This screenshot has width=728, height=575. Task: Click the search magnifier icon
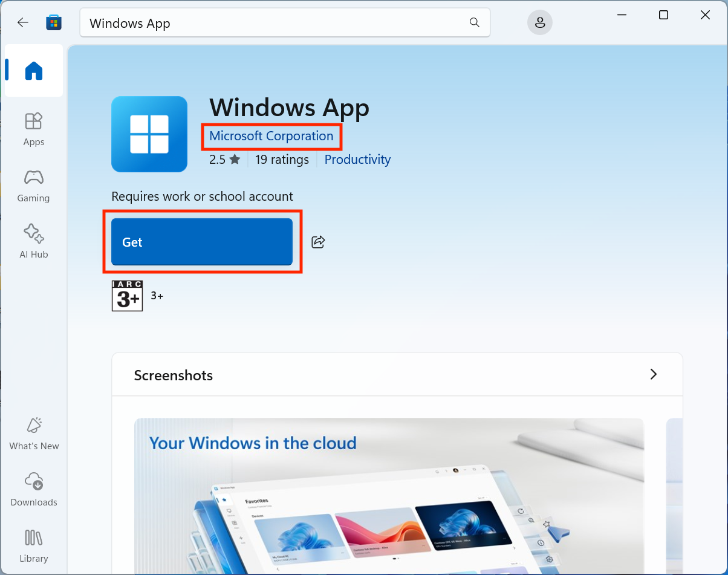474,22
